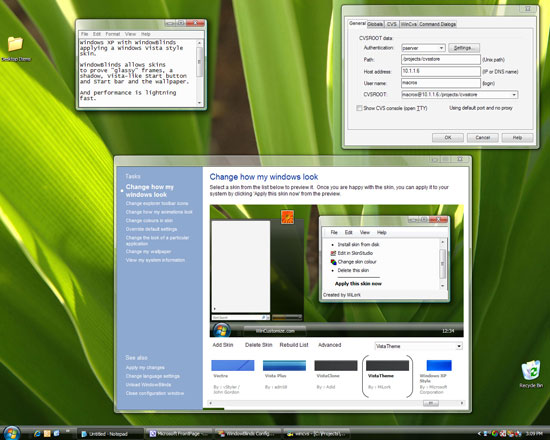Click Apply my changes link
The height and width of the screenshot is (440, 550).
145,367
